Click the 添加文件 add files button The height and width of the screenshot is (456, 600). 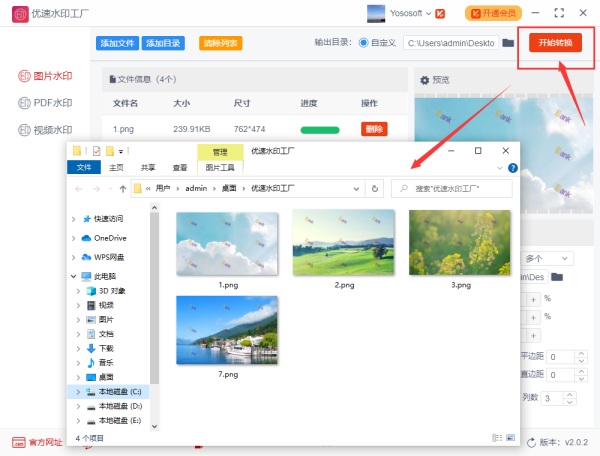click(x=116, y=44)
